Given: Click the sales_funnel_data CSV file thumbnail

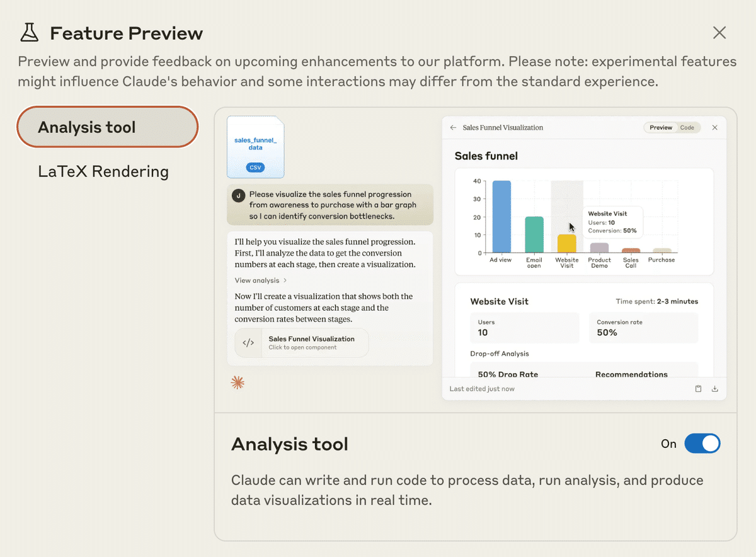Looking at the screenshot, I should 255,147.
